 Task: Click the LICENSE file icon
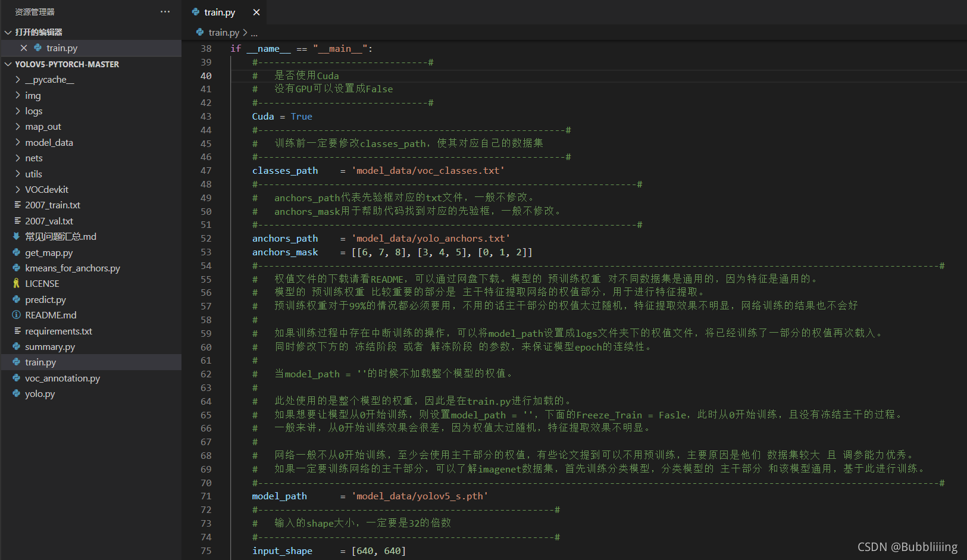[x=17, y=283]
